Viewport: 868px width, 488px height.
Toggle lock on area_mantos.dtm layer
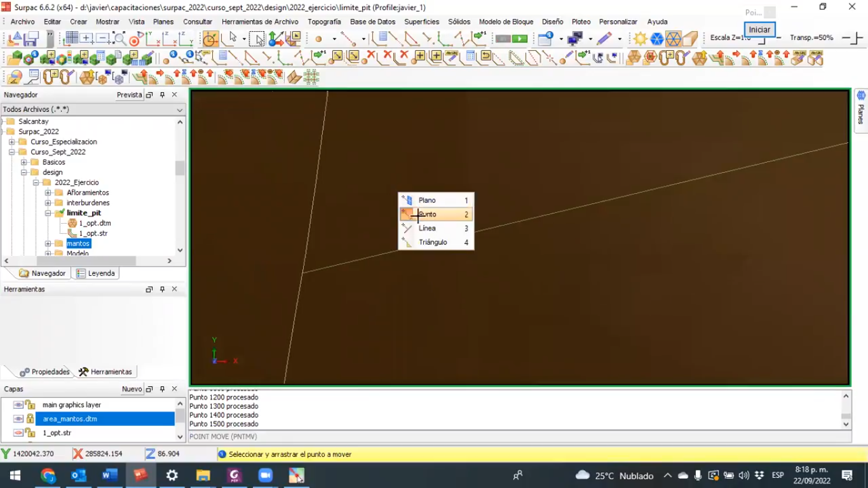click(30, 419)
